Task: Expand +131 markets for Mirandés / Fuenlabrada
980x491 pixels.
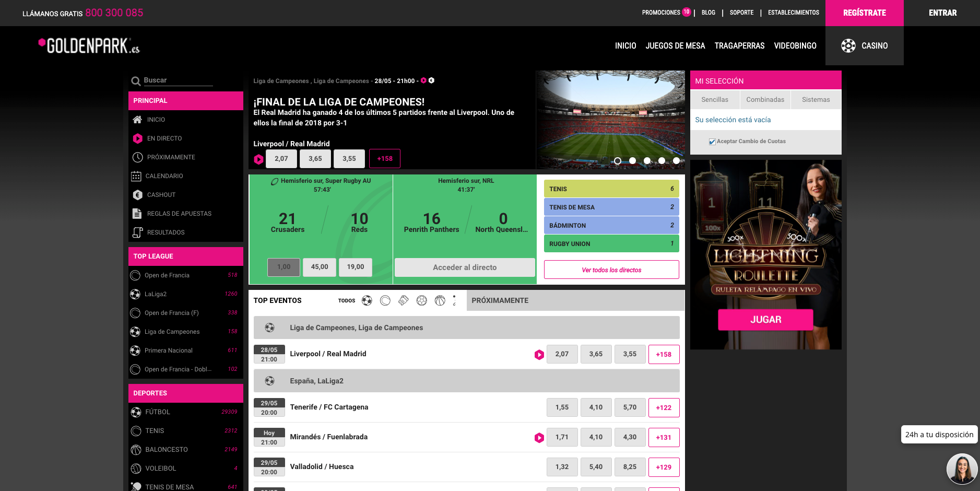Action: [664, 437]
